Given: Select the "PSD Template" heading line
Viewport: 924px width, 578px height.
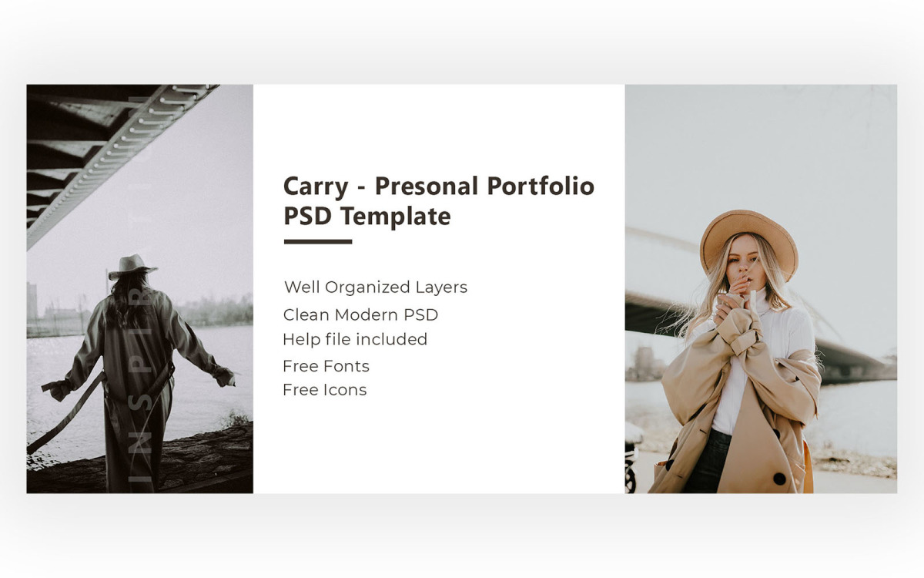Looking at the screenshot, I should (367, 217).
